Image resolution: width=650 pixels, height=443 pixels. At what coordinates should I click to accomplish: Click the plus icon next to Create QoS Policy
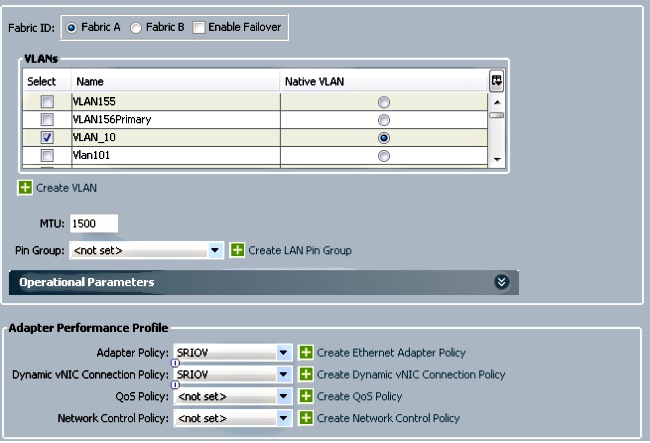click(x=306, y=396)
